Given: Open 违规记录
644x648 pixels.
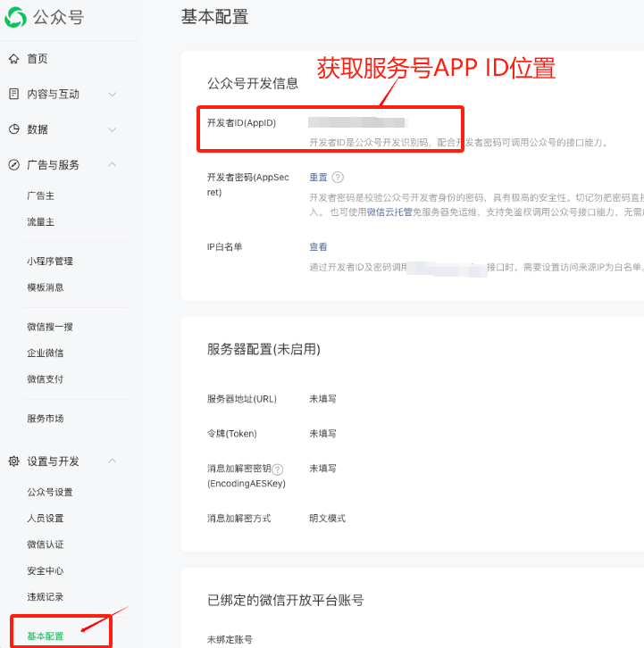Looking at the screenshot, I should coord(46,597).
